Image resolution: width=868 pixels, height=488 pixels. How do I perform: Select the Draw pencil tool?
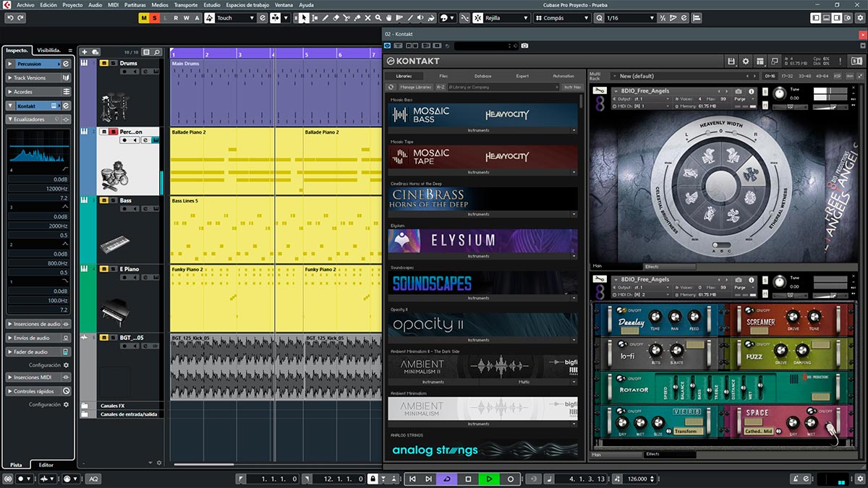[x=325, y=18]
